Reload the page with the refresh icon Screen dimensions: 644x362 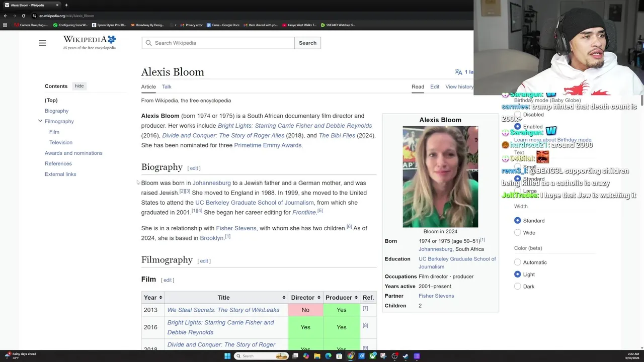(x=23, y=16)
